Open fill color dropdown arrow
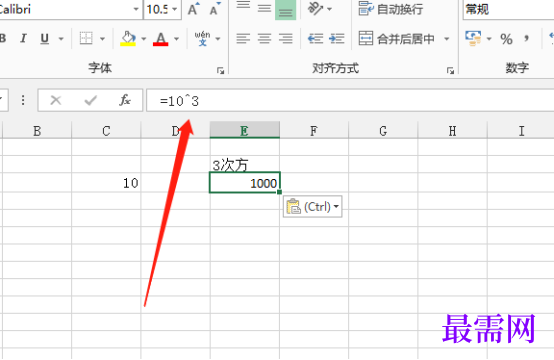554x360 pixels. [x=143, y=39]
